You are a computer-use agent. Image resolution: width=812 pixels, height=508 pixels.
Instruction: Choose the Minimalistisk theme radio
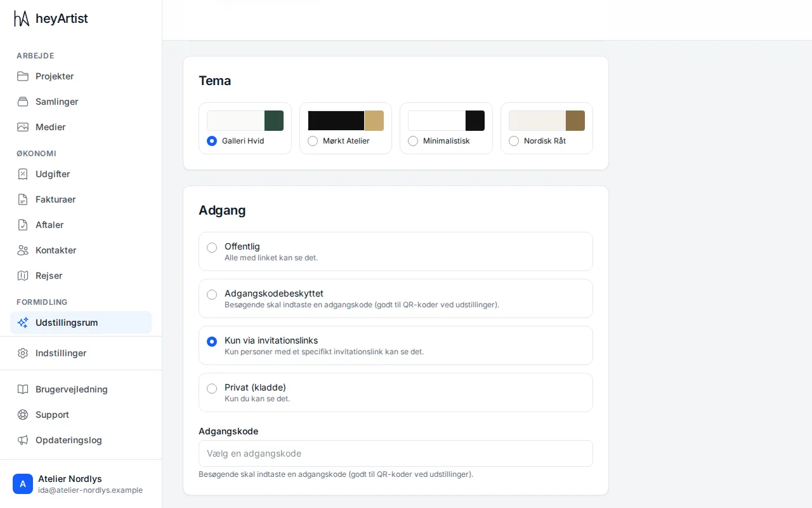413,141
